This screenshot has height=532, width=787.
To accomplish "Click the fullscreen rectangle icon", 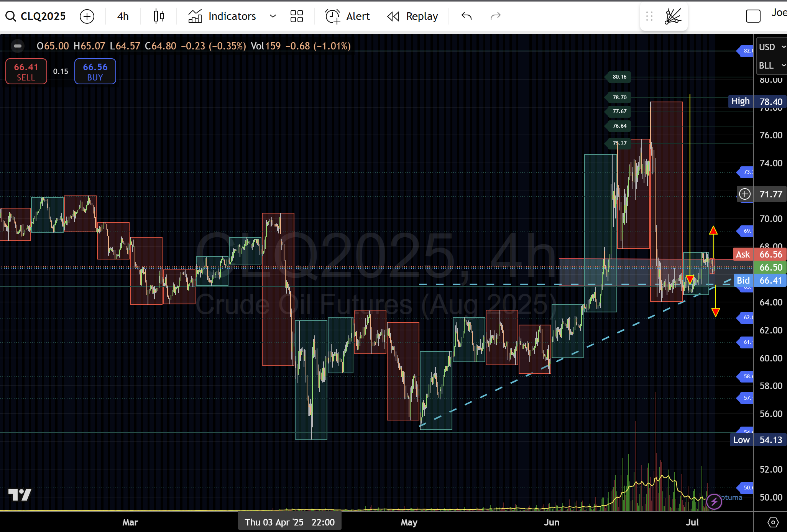I will (753, 16).
